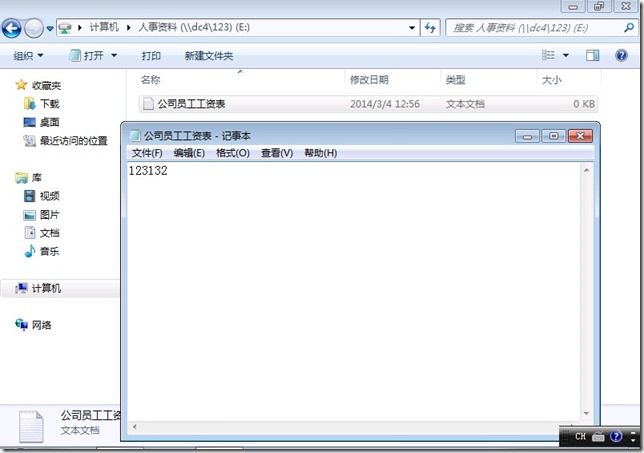
Task: Select 计算机 in the navigation pane
Action: pos(46,288)
